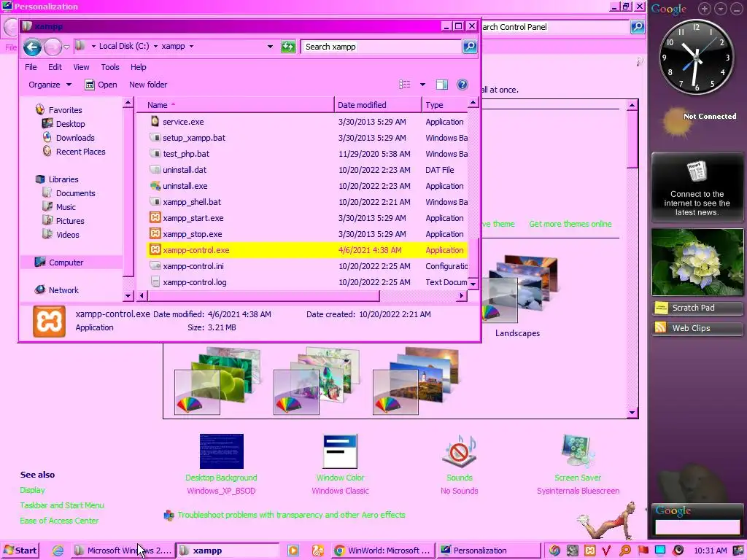Click the media player icon in taskbar
The height and width of the screenshot is (560, 747).
(293, 551)
